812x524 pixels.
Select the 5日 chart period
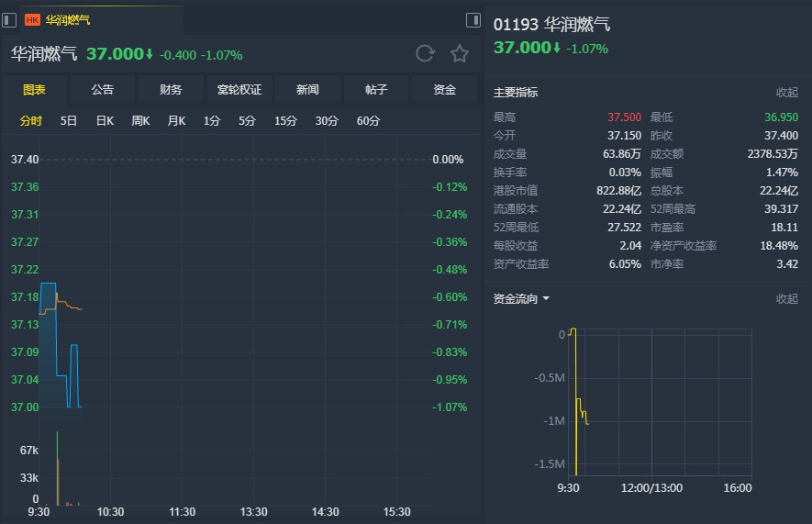69,120
